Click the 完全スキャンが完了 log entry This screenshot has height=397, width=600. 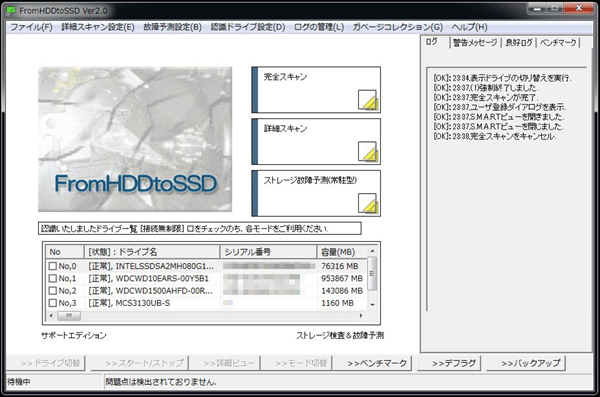pyautogui.click(x=486, y=97)
